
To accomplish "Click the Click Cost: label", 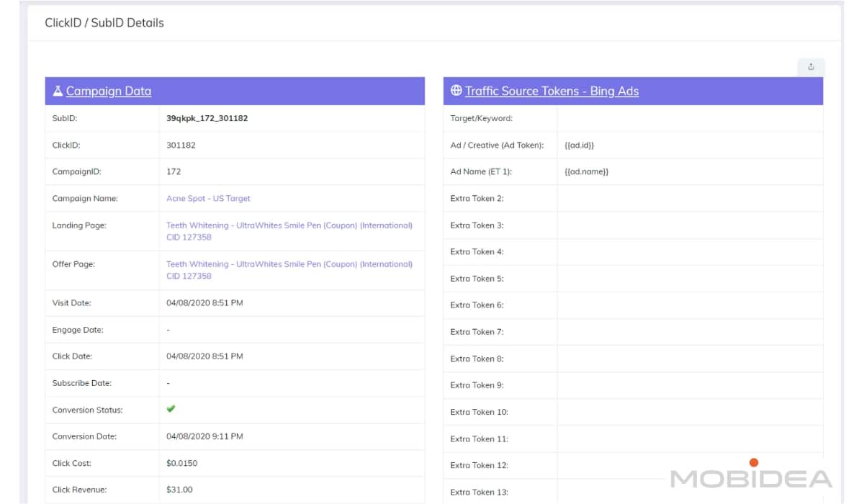I will click(x=72, y=463).
